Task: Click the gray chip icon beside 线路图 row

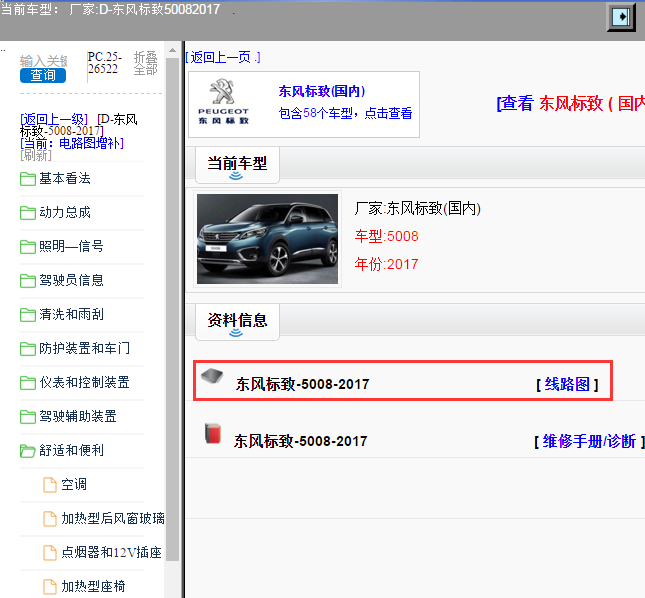Action: click(x=212, y=376)
